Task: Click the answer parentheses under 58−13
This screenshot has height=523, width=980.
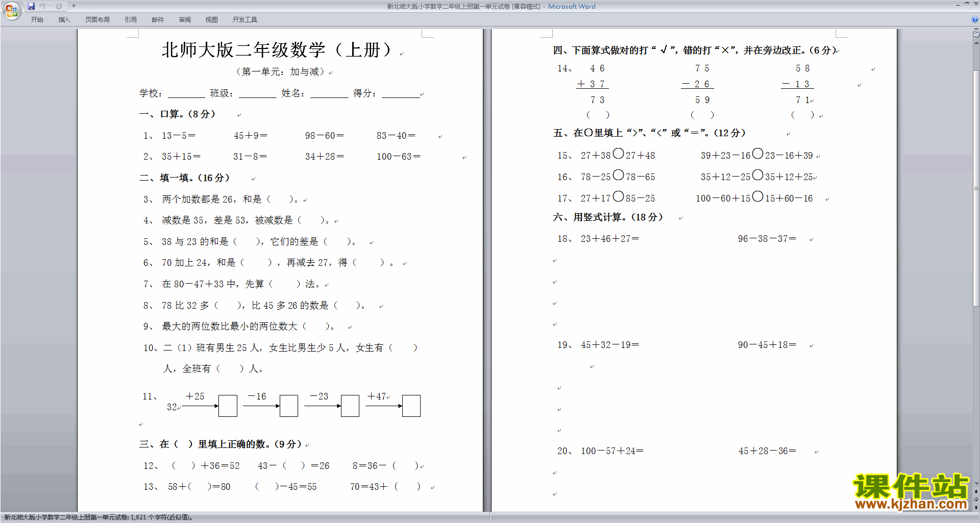Action: (x=803, y=115)
